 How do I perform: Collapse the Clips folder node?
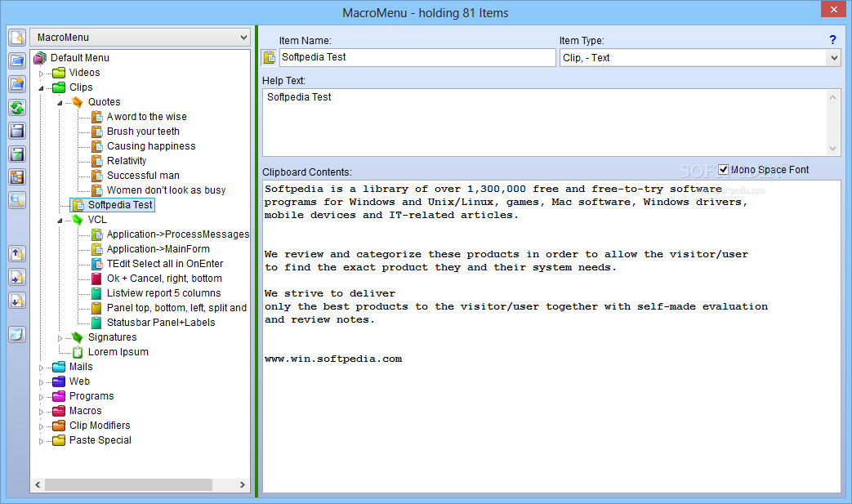coord(42,88)
